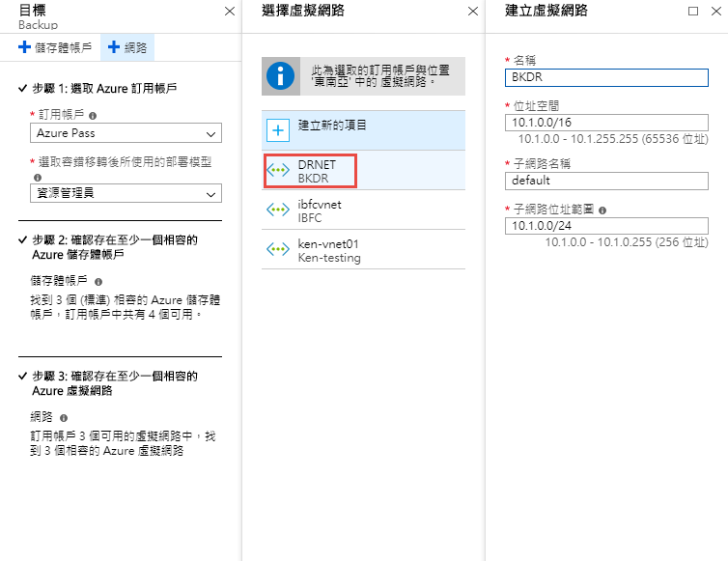Click step 3 heading about 虛擬網路
Viewport: 728px width, 561px height.
115,383
